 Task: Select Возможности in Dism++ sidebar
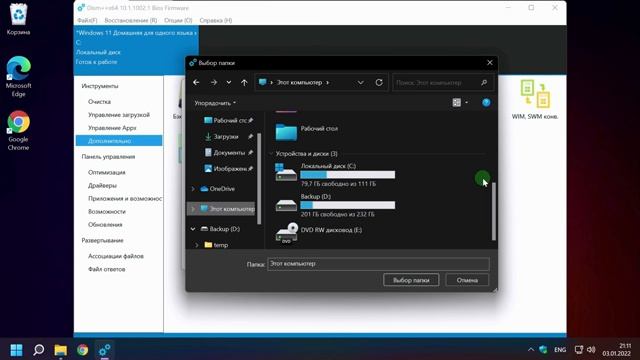coord(107,211)
